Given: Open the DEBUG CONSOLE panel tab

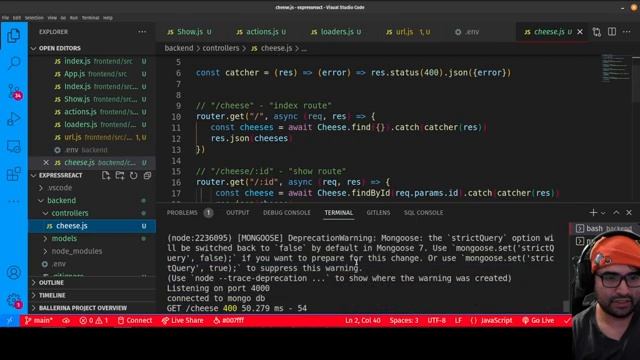Looking at the screenshot, I should coord(287,213).
